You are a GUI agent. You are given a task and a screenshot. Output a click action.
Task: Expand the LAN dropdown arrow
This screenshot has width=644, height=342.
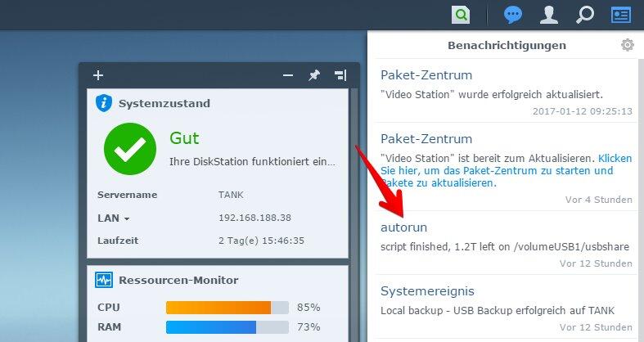[x=127, y=219]
